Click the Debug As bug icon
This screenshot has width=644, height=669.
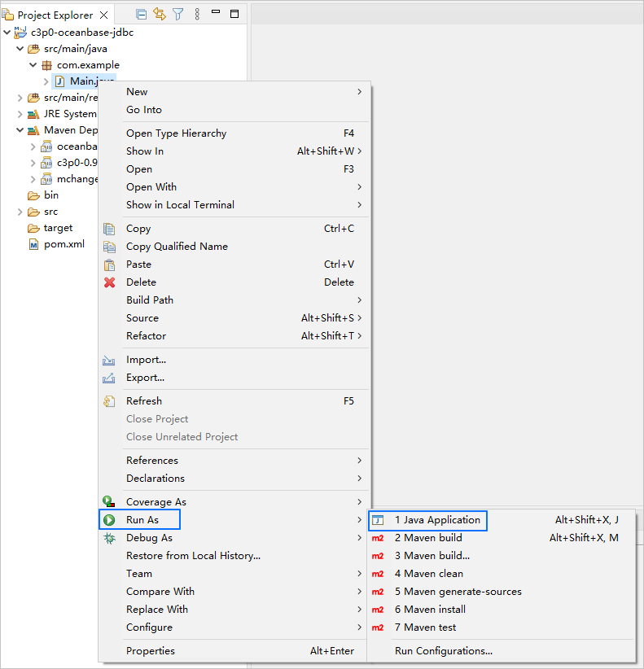tap(109, 538)
